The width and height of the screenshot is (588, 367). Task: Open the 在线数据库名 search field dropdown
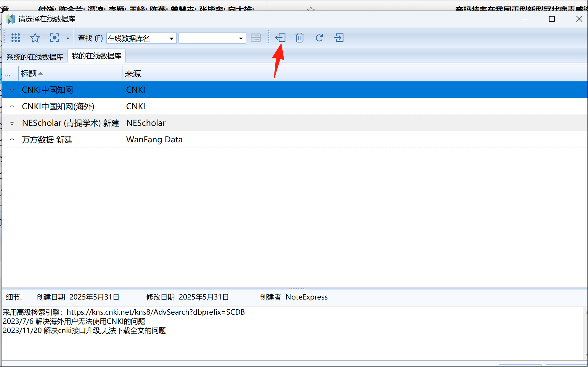pyautogui.click(x=171, y=38)
